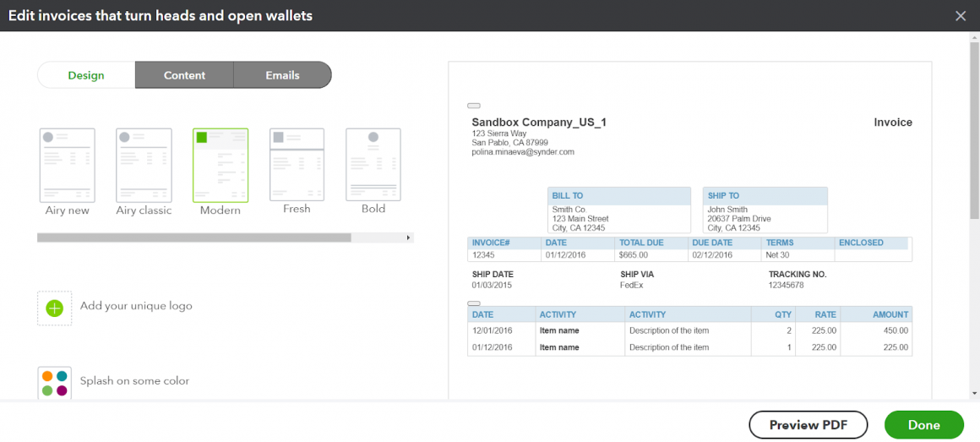Viewport: 980px width, 442px height.
Task: Switch to the Content tab
Action: coord(184,75)
